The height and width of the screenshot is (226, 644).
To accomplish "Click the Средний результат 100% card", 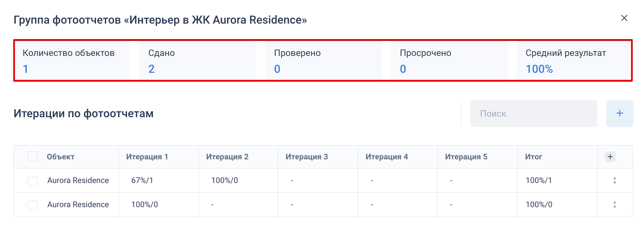I will (x=573, y=61).
